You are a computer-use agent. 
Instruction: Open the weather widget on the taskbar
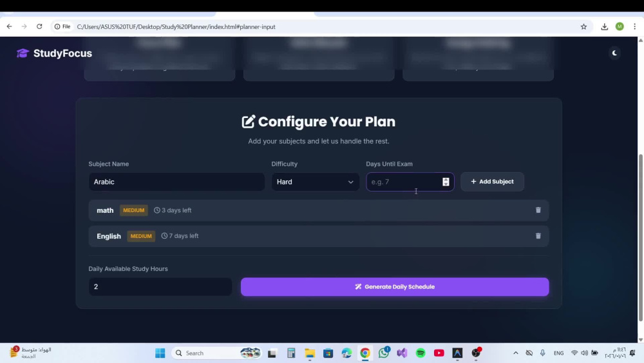31,352
